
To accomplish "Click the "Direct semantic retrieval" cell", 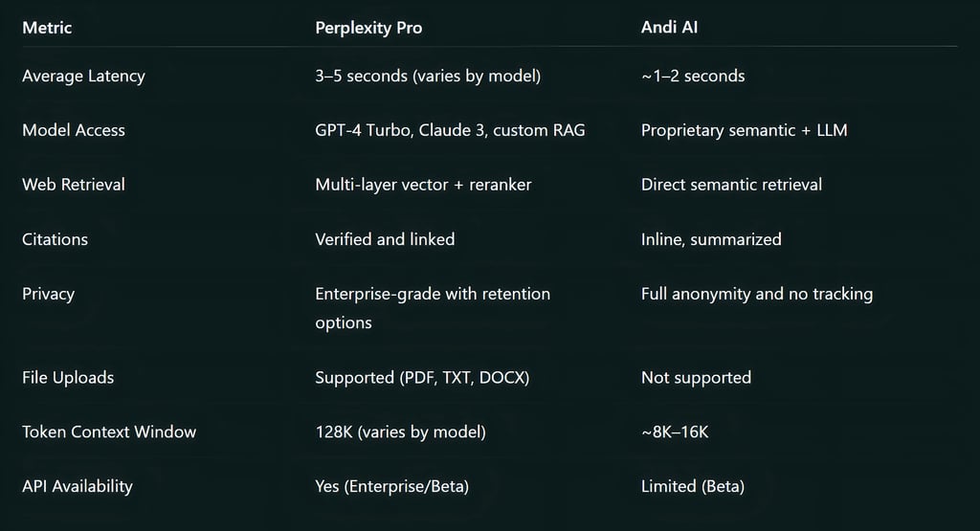I will click(x=731, y=185).
